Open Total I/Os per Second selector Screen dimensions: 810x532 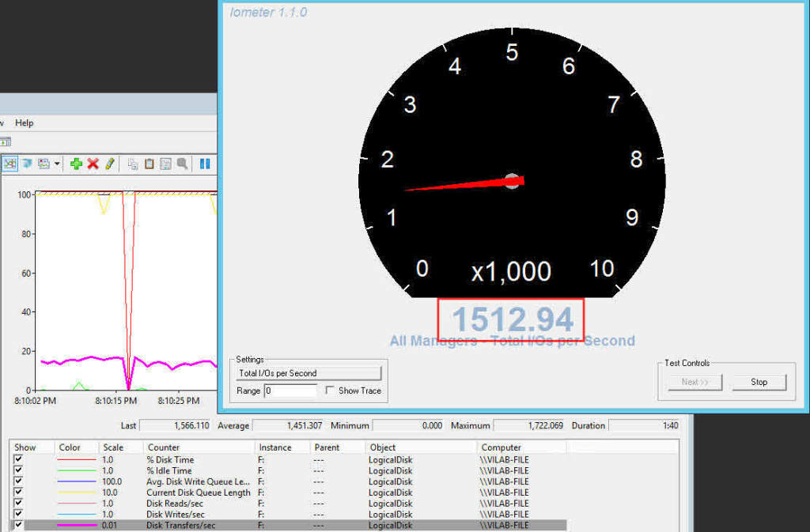pos(308,373)
